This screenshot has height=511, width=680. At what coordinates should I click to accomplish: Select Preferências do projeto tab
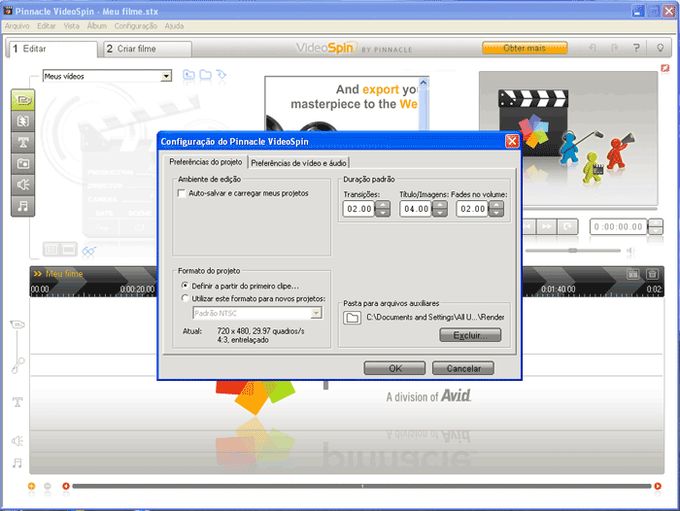tap(206, 162)
